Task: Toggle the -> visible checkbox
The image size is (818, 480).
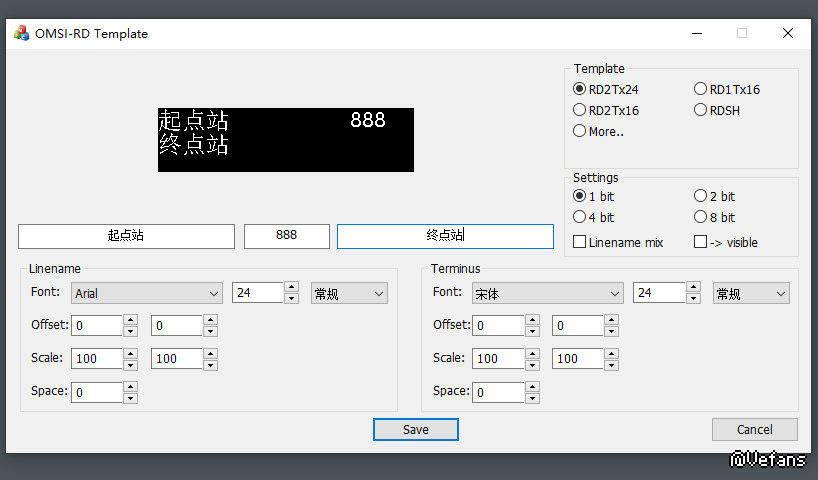Action: coord(701,242)
